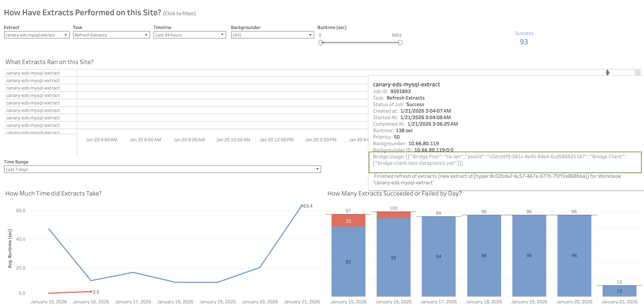Click the Success 93 summary link
Viewport: 644px width, 306px height.
[x=524, y=38]
